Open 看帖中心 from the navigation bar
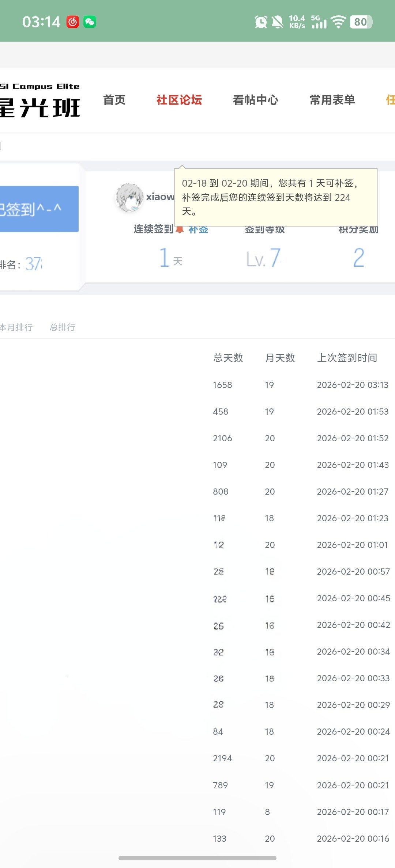The width and height of the screenshot is (395, 868). click(x=255, y=100)
